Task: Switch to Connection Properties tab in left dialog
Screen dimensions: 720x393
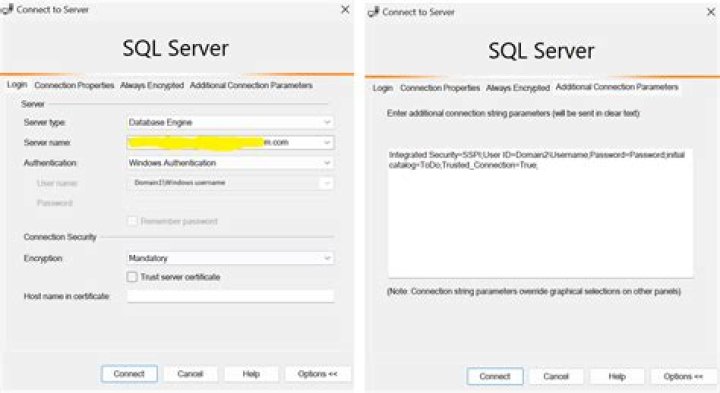Action: (74, 85)
